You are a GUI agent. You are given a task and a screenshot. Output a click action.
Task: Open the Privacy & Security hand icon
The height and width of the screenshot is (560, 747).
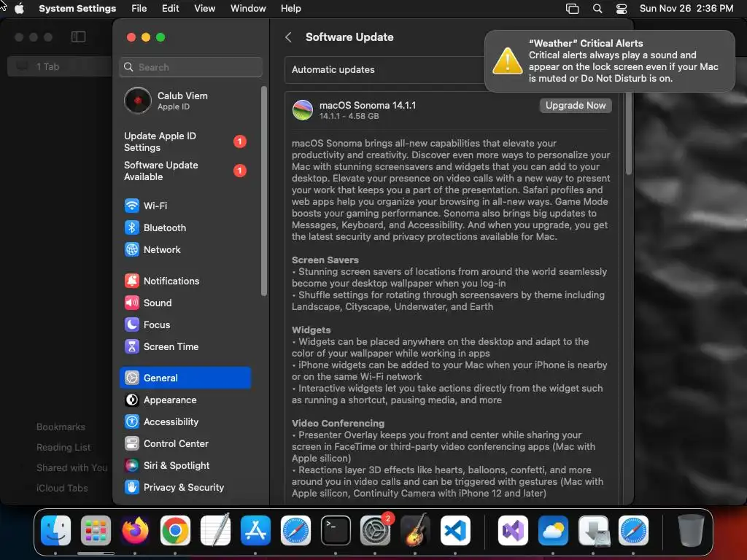click(x=132, y=487)
